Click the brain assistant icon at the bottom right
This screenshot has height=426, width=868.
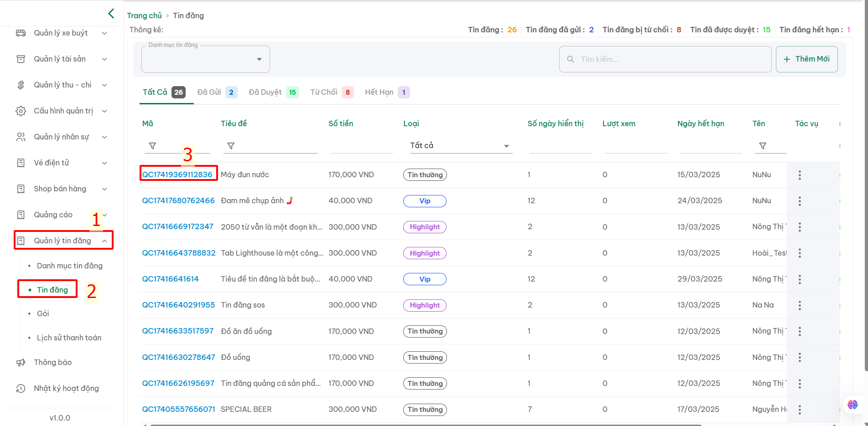[x=852, y=404]
